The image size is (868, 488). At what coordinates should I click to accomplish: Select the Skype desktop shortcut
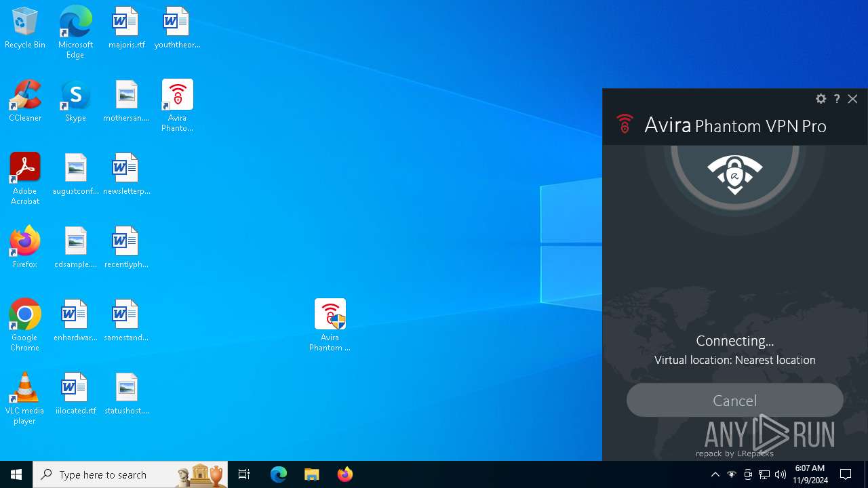[x=75, y=102]
